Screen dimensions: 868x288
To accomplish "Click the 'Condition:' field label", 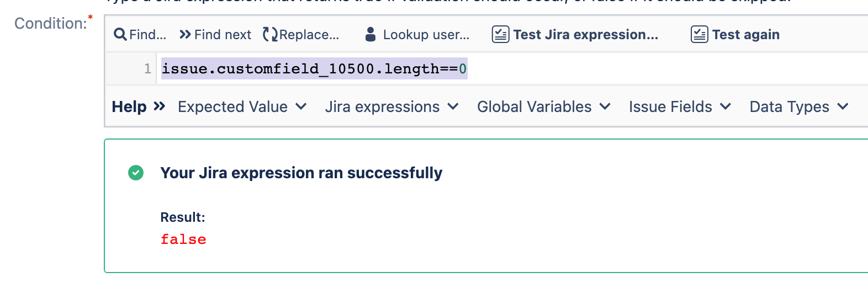I will pyautogui.click(x=51, y=24).
